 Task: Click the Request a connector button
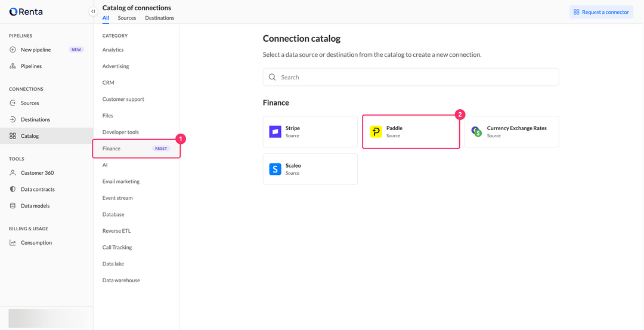coord(601,12)
